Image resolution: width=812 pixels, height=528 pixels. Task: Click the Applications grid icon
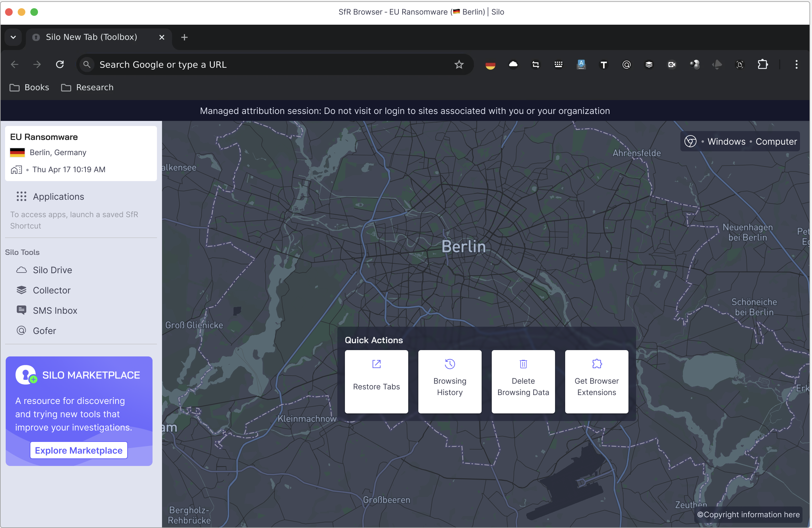tap(21, 196)
